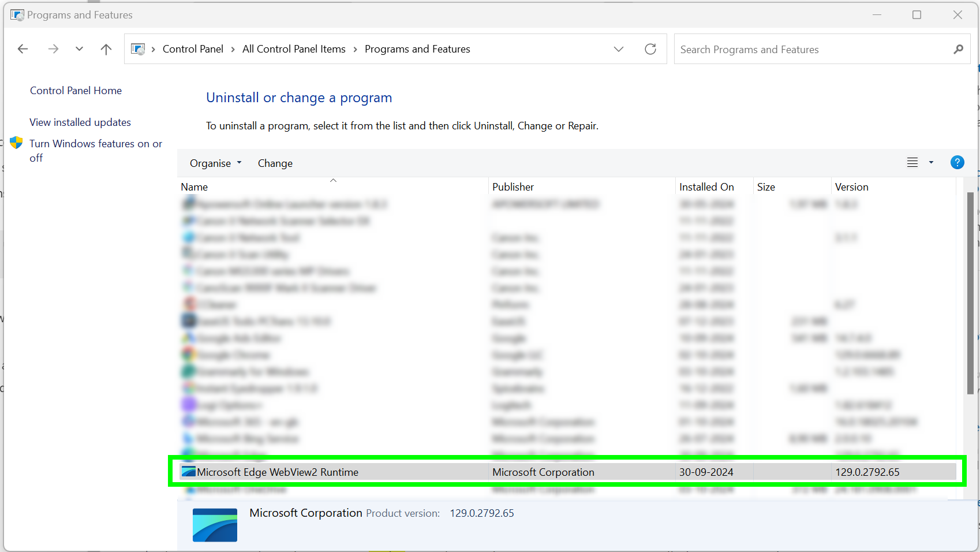
Task: Go back using the back arrow
Action: coord(23,49)
